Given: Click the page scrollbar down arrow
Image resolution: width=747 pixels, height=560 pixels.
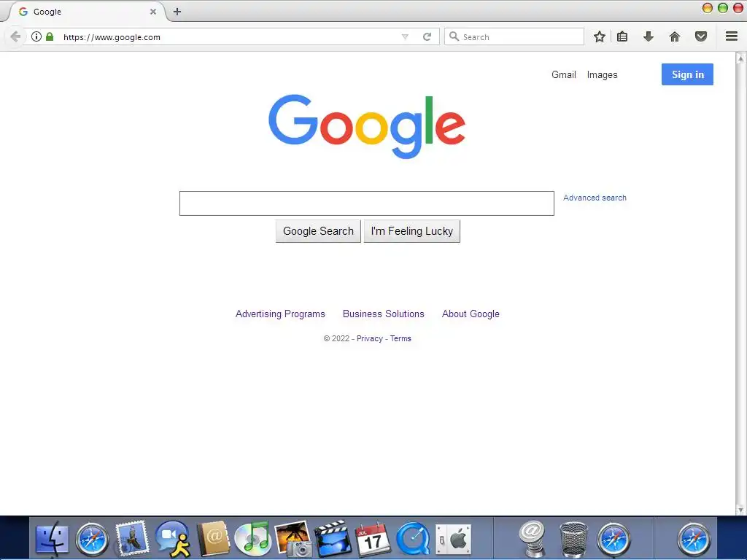Looking at the screenshot, I should click(x=740, y=510).
